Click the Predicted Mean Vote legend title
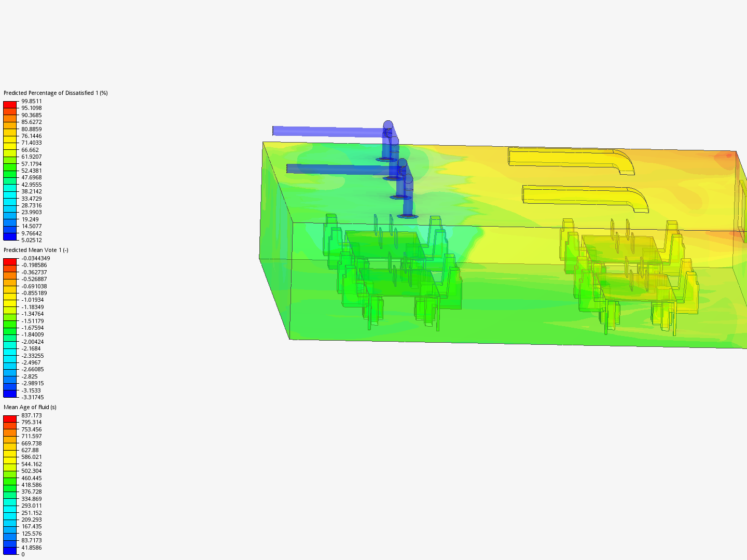This screenshot has width=747, height=560. coord(36,250)
